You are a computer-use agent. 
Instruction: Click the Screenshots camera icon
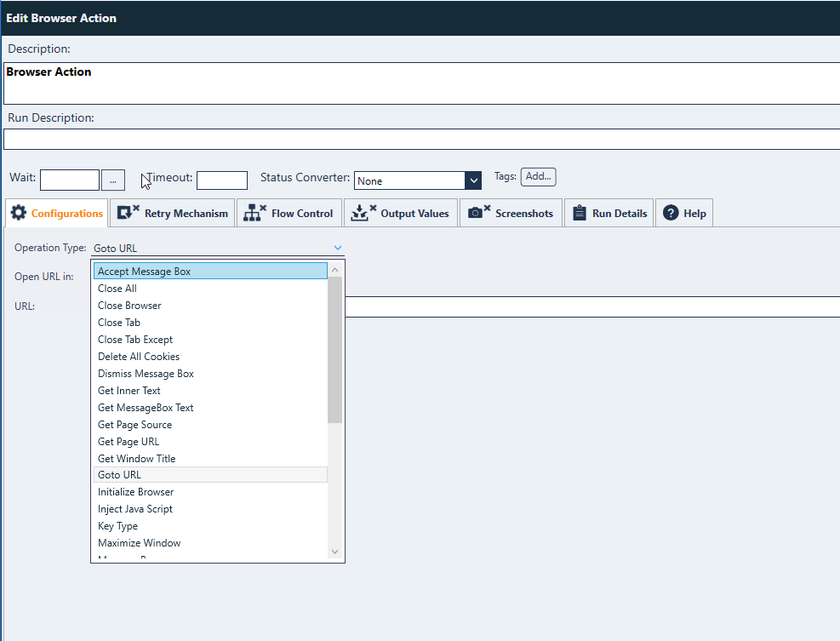479,213
